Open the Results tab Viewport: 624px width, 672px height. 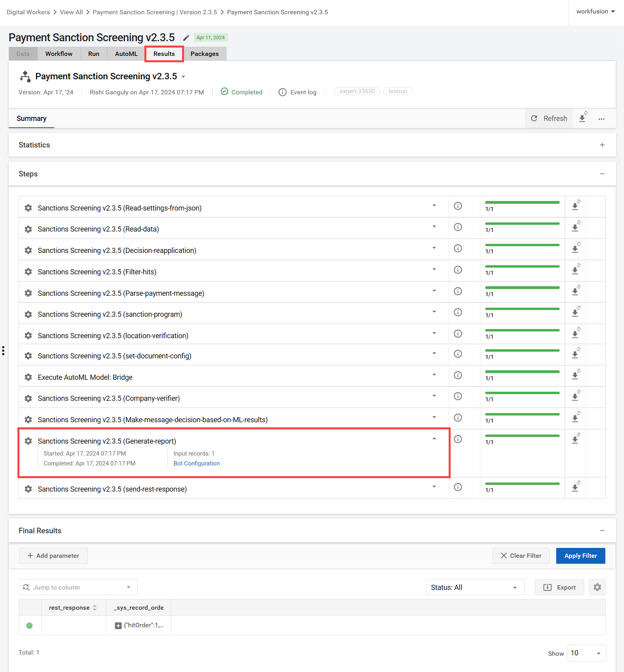pos(164,54)
